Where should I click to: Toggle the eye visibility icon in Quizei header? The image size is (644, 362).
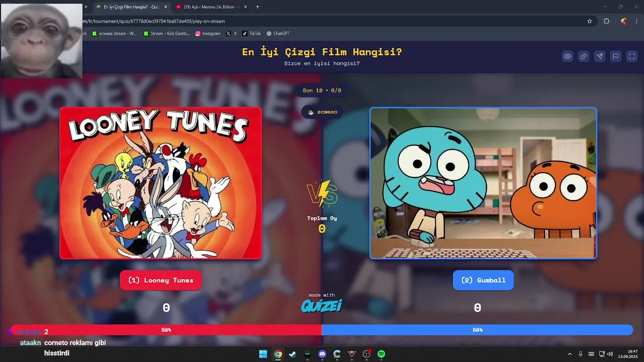568,56
